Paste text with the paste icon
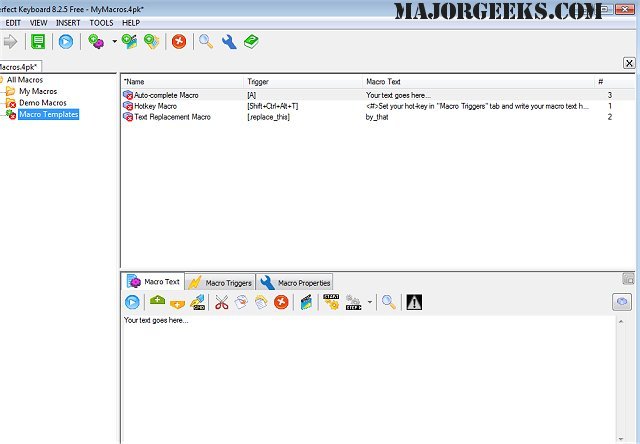The width and height of the screenshot is (640, 444). click(x=261, y=302)
